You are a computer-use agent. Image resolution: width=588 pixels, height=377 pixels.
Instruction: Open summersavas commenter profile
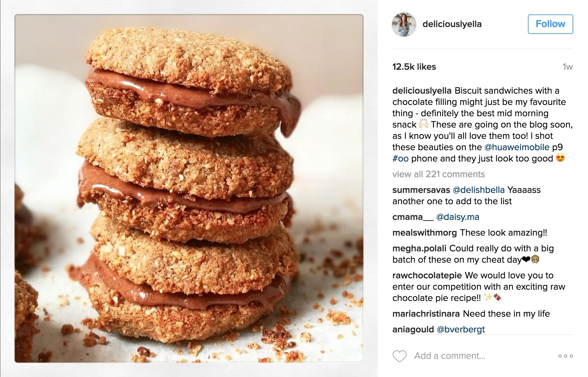[x=421, y=190]
